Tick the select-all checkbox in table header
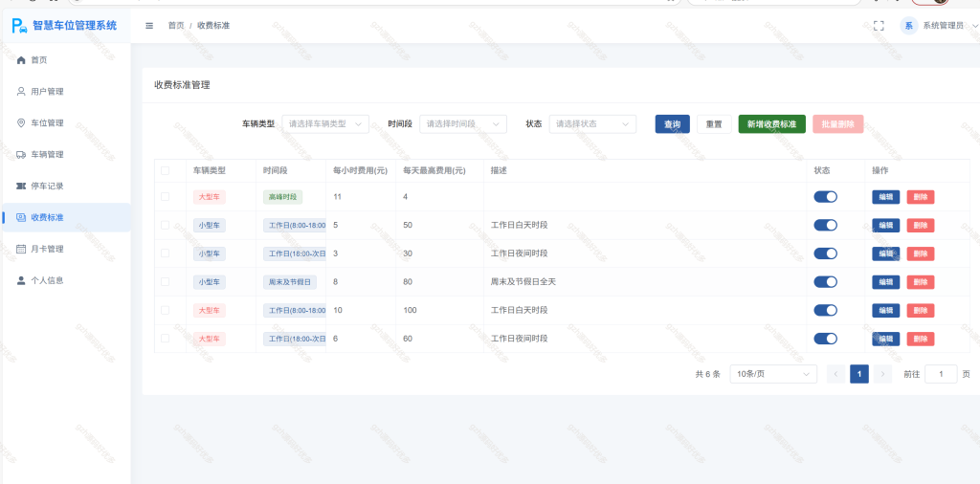 click(x=165, y=170)
